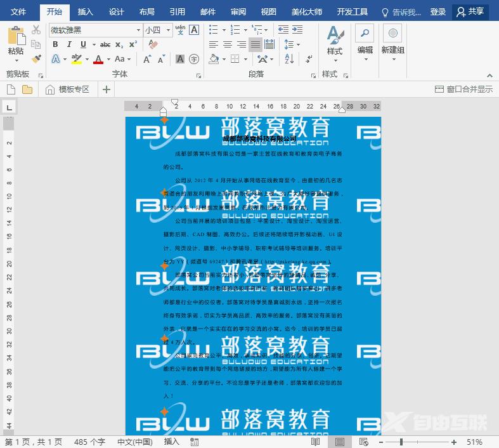Click the Subscript X₂ icon
Screen dimensions: 499x448
point(120,44)
